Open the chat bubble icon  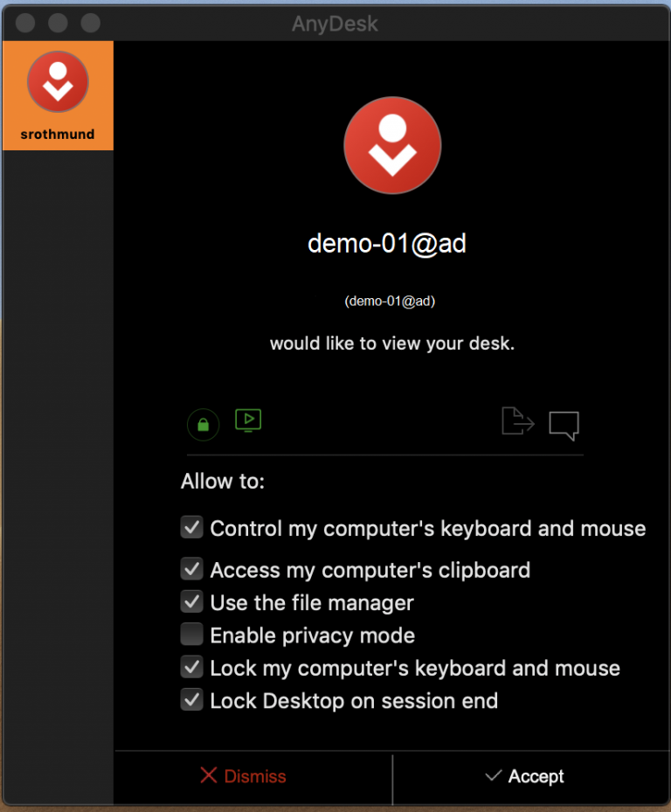coord(564,426)
